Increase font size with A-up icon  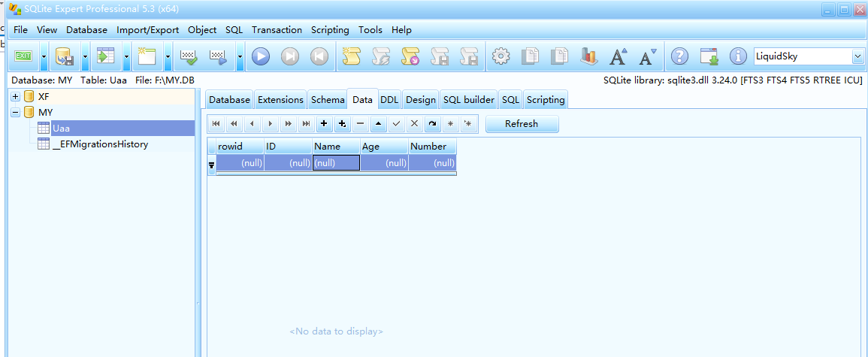point(618,56)
